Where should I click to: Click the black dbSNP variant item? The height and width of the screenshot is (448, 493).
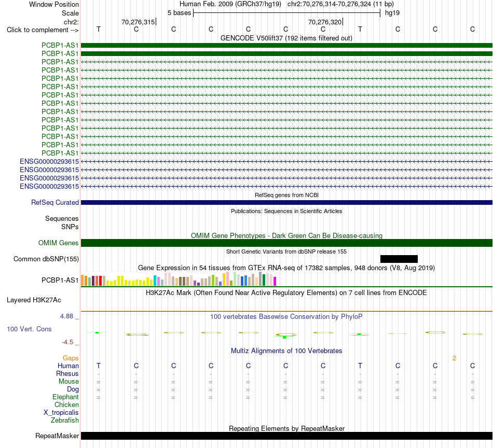[399, 259]
